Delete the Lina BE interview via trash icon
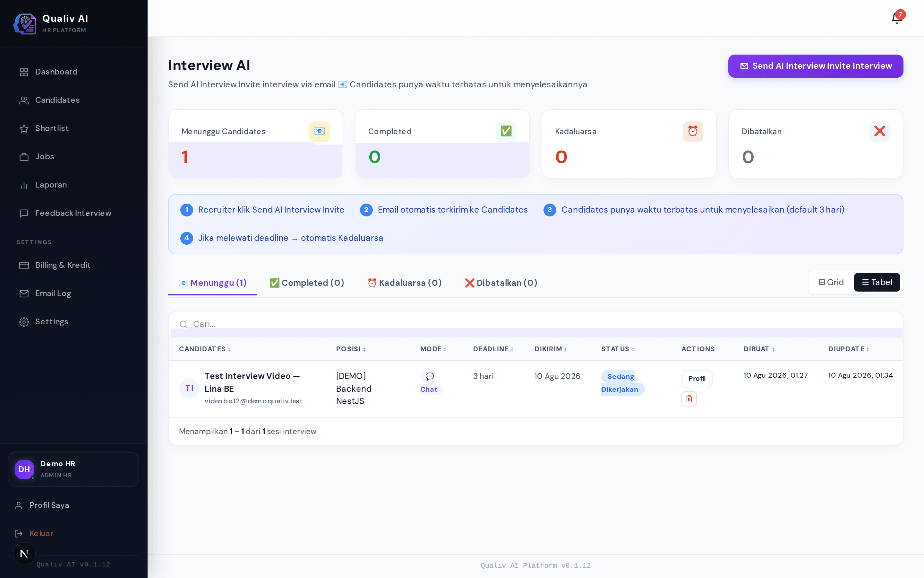 689,399
